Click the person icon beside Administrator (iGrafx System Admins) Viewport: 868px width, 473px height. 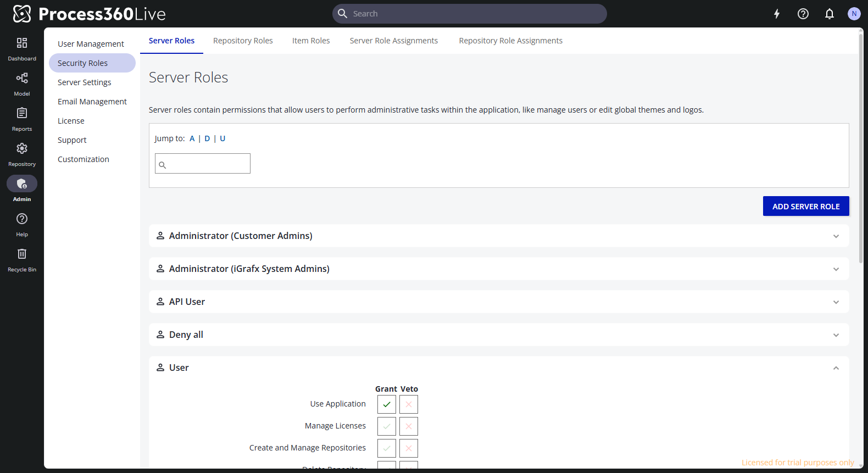pyautogui.click(x=160, y=269)
